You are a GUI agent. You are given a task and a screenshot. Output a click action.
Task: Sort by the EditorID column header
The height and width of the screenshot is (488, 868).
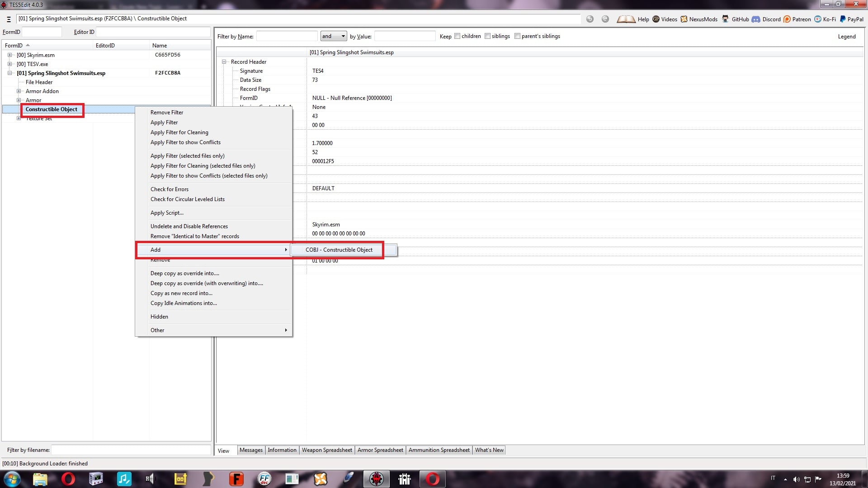[121, 46]
